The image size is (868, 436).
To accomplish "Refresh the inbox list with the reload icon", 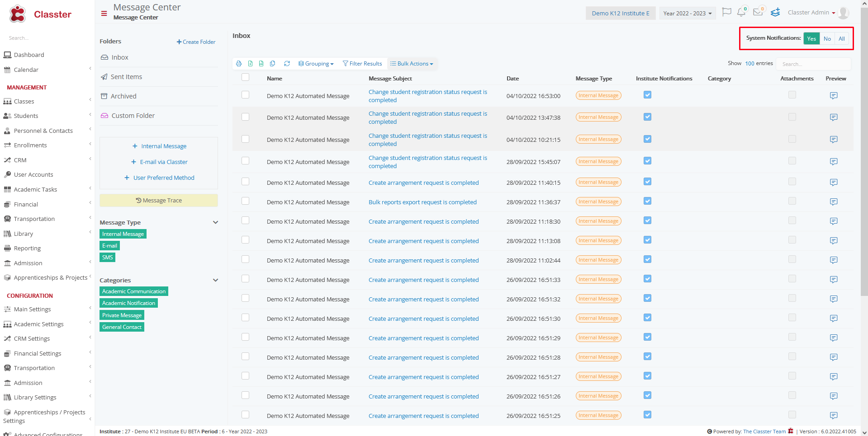I will coord(287,64).
